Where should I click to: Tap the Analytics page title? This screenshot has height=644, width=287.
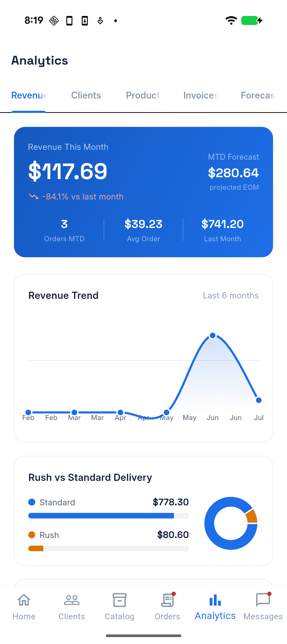click(x=40, y=61)
